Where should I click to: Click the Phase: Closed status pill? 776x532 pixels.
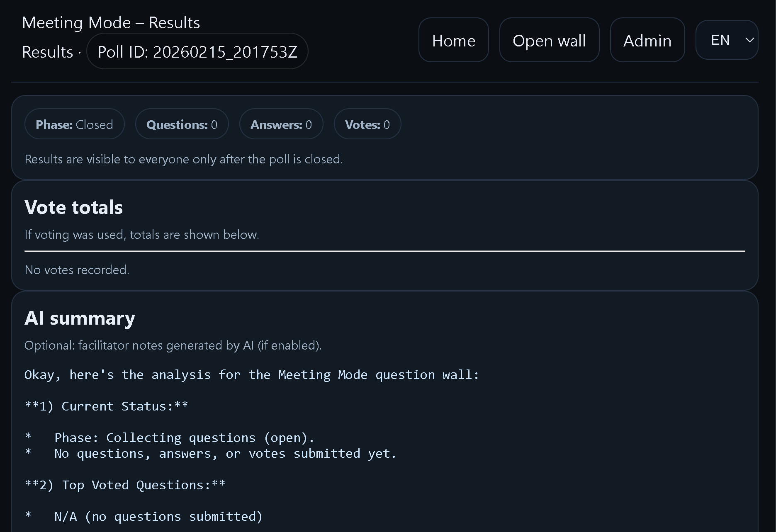[74, 124]
